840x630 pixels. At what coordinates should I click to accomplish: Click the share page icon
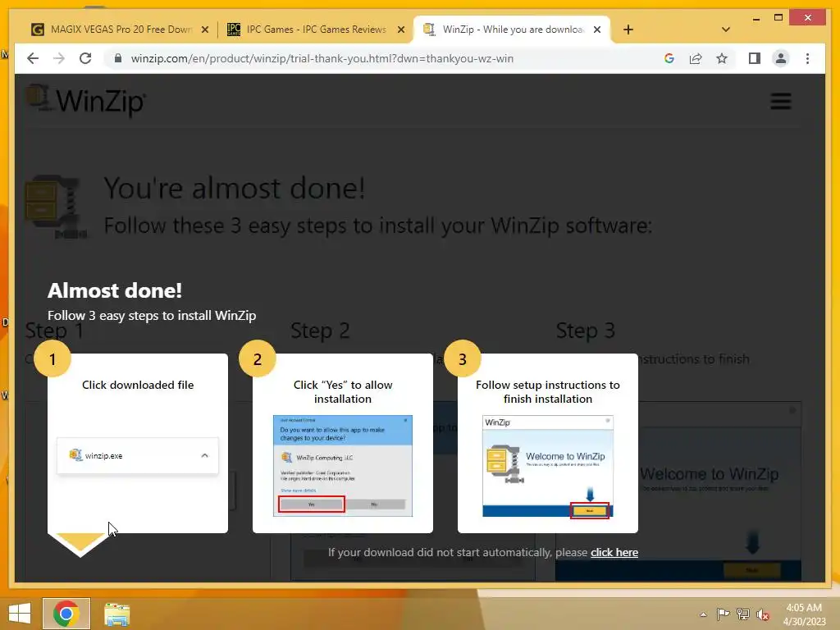[696, 58]
